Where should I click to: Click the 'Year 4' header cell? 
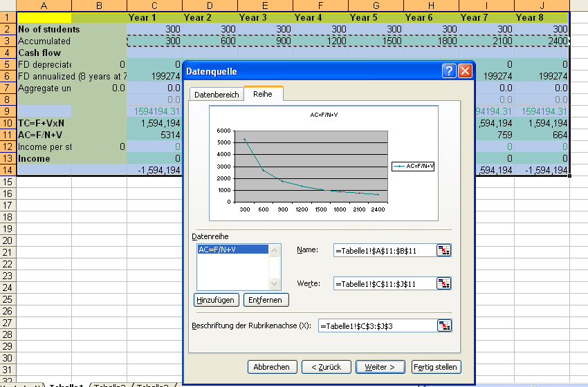pos(320,17)
